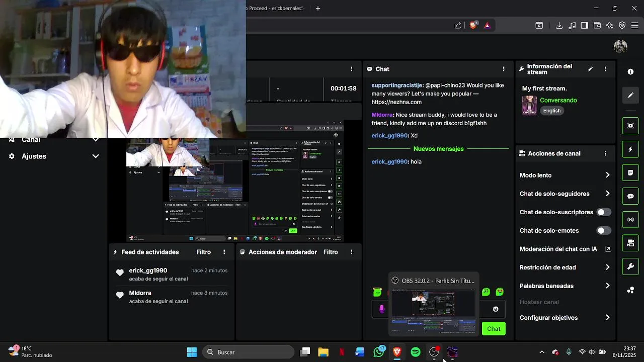
Task: Click the three-dots cluster icon in right sidebar
Action: pyautogui.click(x=630, y=290)
